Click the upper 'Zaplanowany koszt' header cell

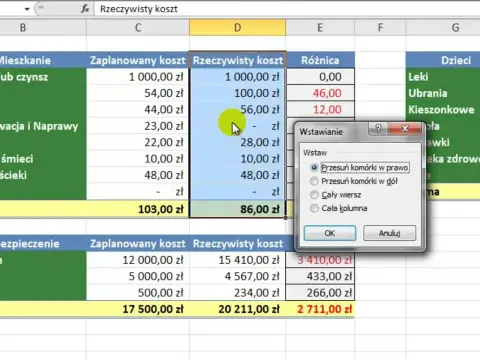[138, 60]
